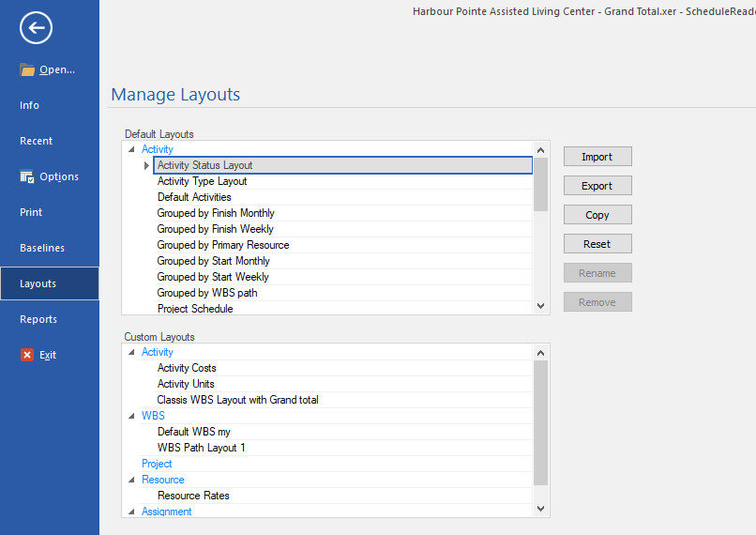Click Default Layouts scrollbar down arrow

(540, 306)
